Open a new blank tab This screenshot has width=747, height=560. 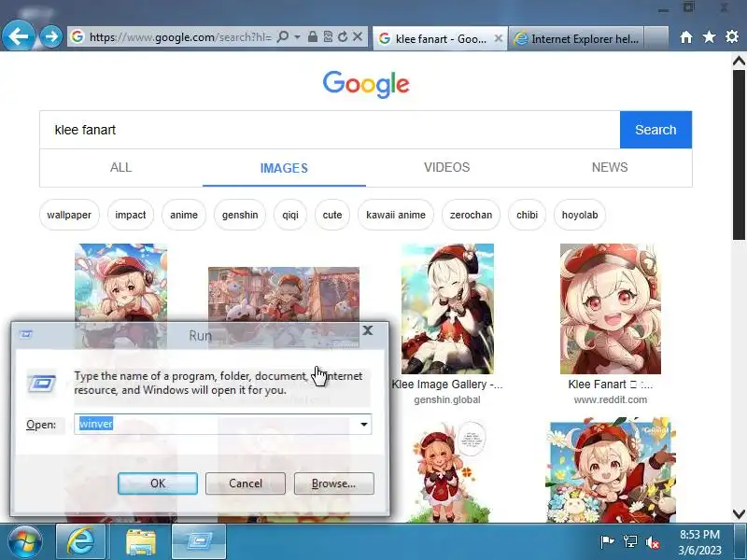point(656,37)
